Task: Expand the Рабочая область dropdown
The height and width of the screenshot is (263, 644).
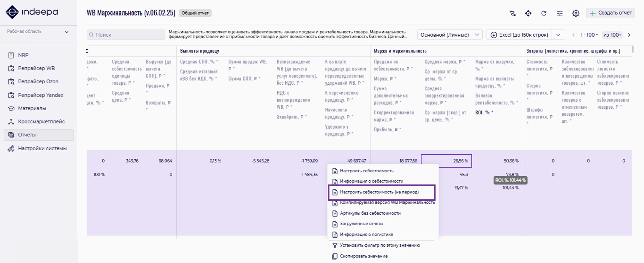Action: [x=38, y=31]
